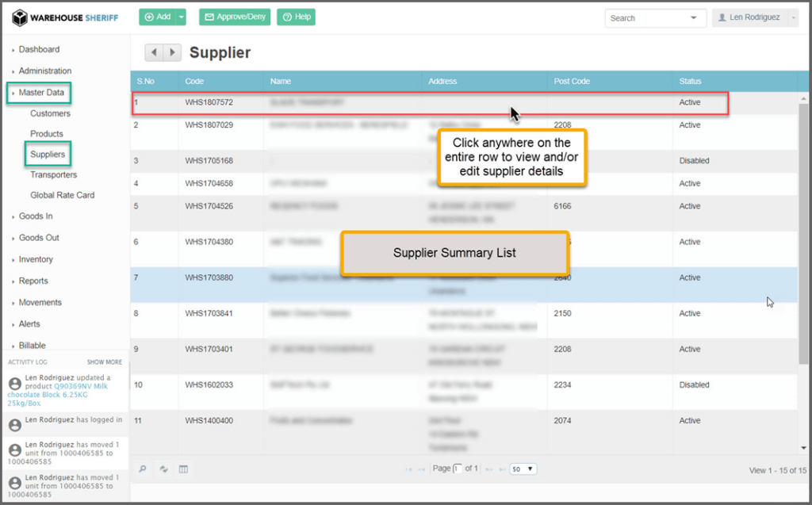Expand the Goods In sidebar menu
The image size is (812, 505).
click(36, 216)
